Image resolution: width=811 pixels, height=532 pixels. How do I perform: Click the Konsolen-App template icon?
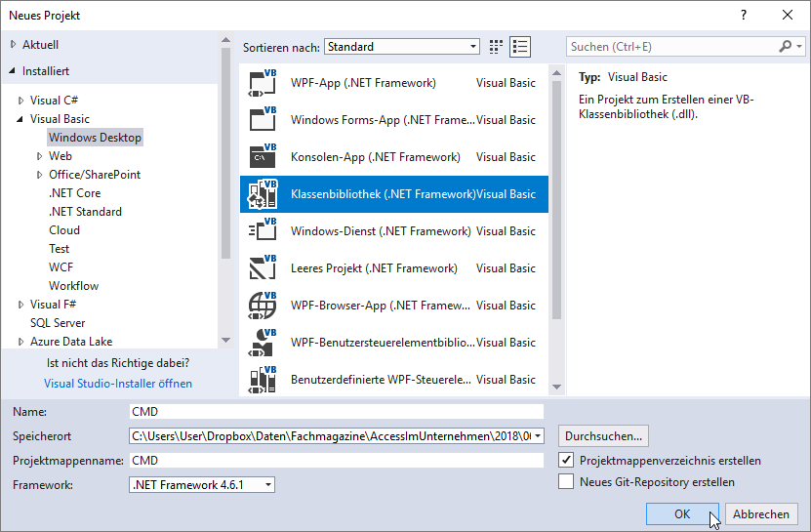(x=263, y=157)
